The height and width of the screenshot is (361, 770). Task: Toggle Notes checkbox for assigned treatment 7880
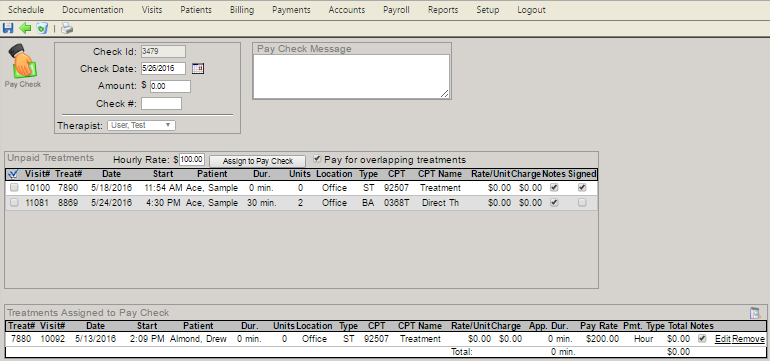click(x=702, y=338)
